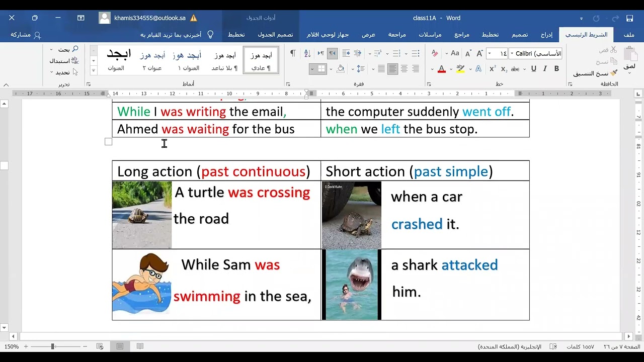Screen dimensions: 644x362
Task: Show paragraph marks pilcrow button
Action: coord(293,53)
